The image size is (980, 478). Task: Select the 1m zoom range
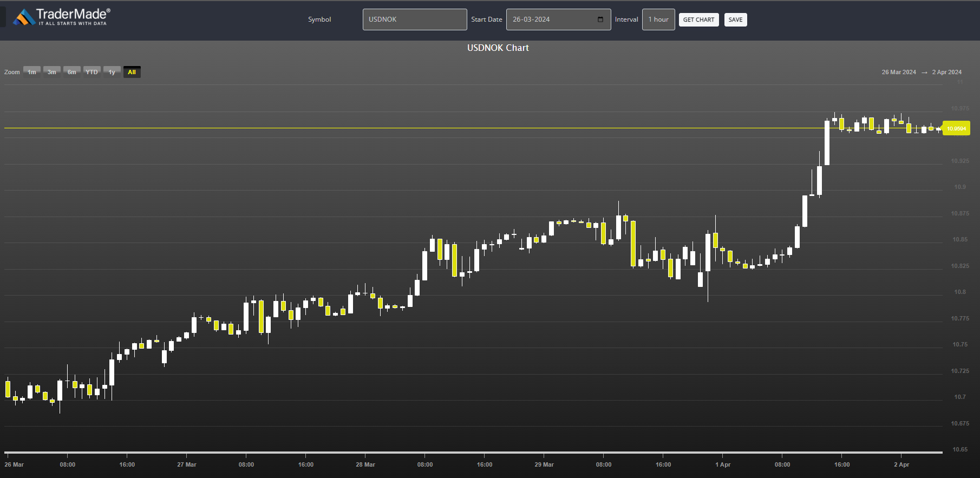tap(32, 72)
